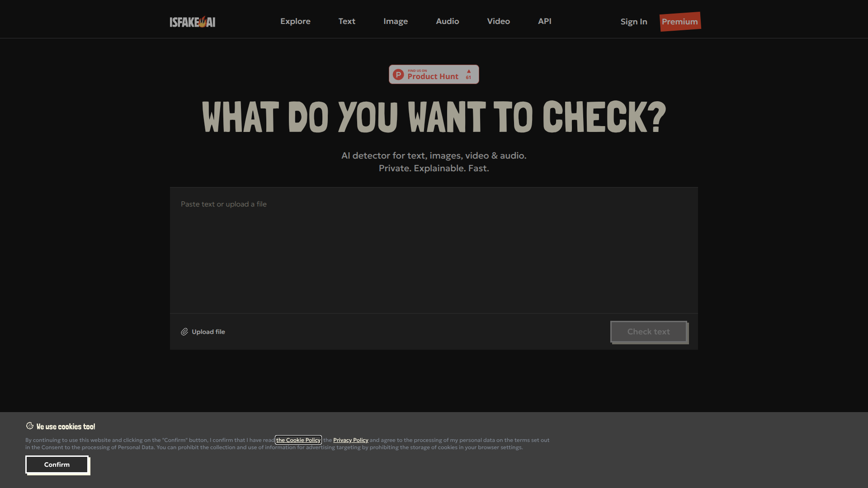The height and width of the screenshot is (488, 868).
Task: Click the cookie icon in banner
Action: pos(30,426)
